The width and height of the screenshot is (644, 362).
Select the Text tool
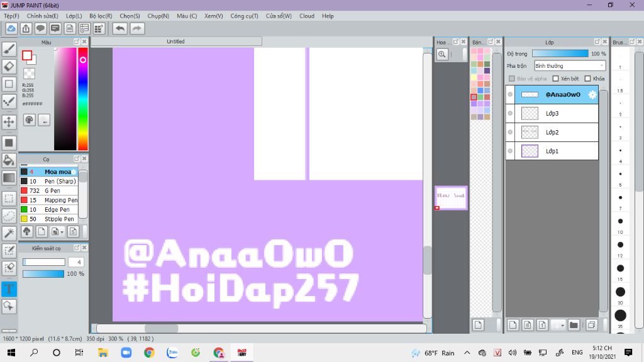pyautogui.click(x=9, y=289)
